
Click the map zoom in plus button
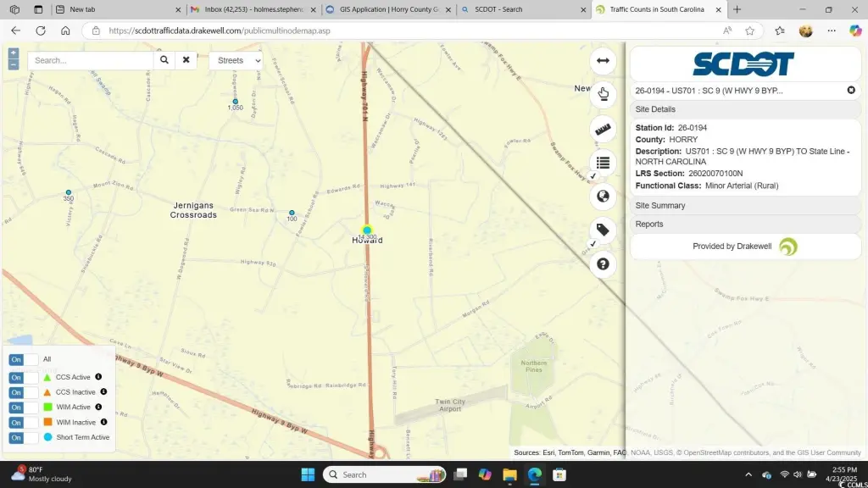(x=13, y=53)
